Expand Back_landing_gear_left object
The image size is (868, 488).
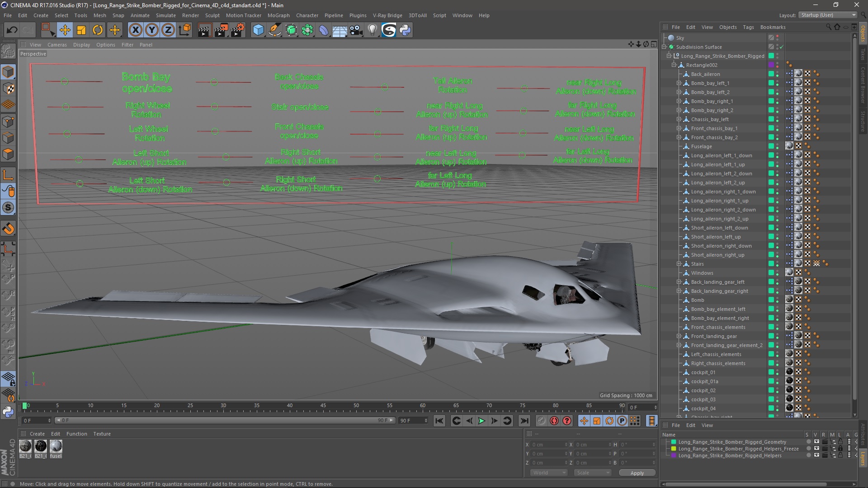(679, 282)
